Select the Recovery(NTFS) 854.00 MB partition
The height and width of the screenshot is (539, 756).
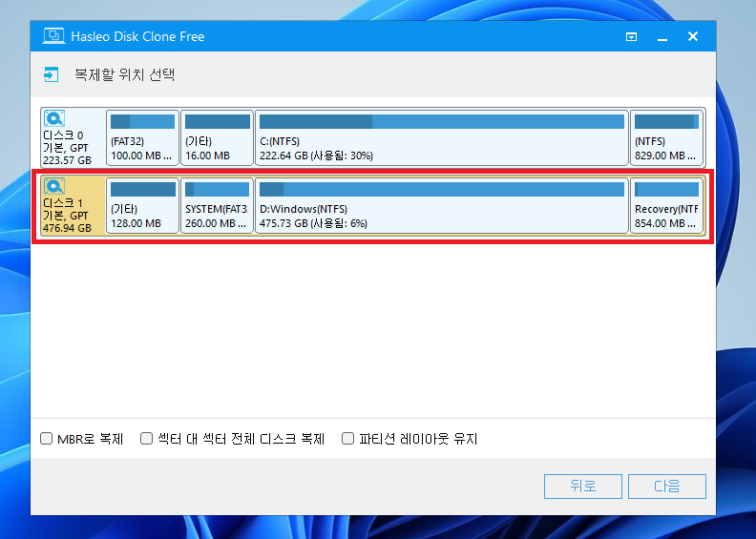coord(667,206)
